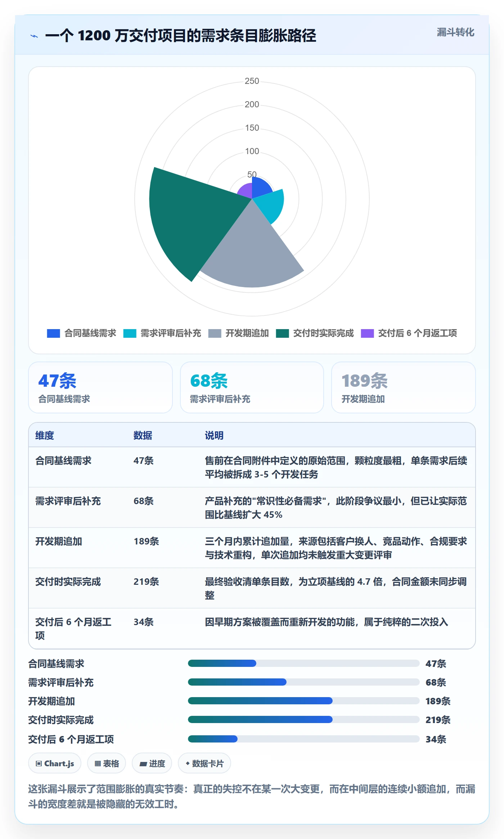Click the 开发期追加 progress bar

[x=304, y=701]
